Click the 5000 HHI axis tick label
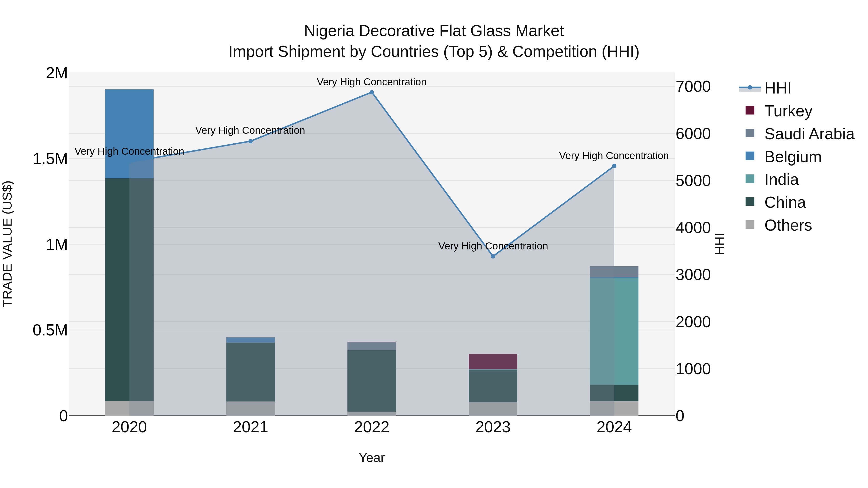Viewport: 868px width, 488px height. [x=693, y=180]
